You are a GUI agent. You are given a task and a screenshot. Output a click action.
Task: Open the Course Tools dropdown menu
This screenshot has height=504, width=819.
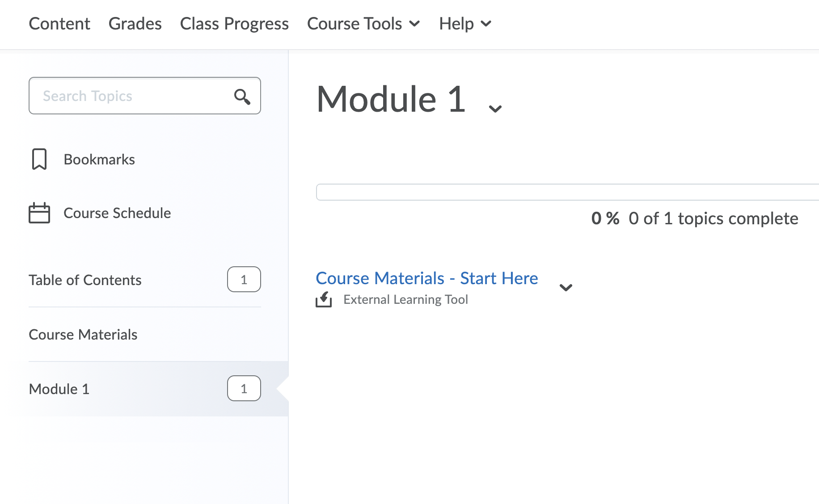point(363,24)
